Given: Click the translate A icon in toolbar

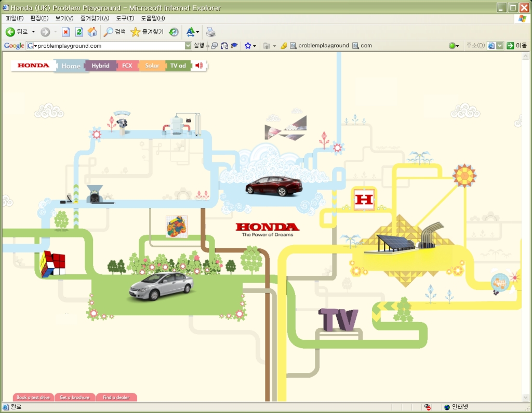Looking at the screenshot, I should tap(190, 32).
